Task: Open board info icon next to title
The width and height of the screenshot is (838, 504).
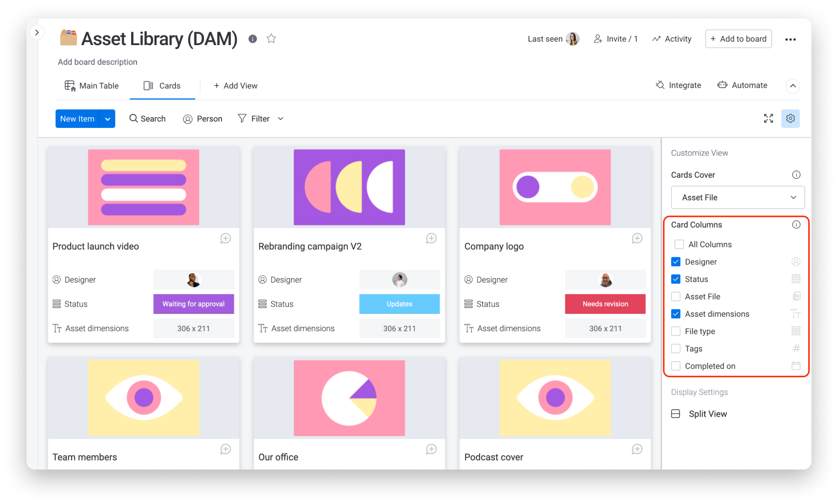Action: tap(253, 39)
